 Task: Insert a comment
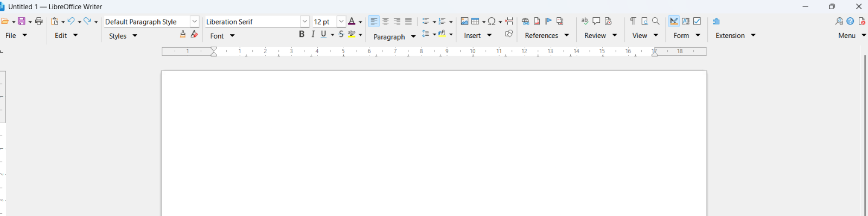tap(596, 22)
